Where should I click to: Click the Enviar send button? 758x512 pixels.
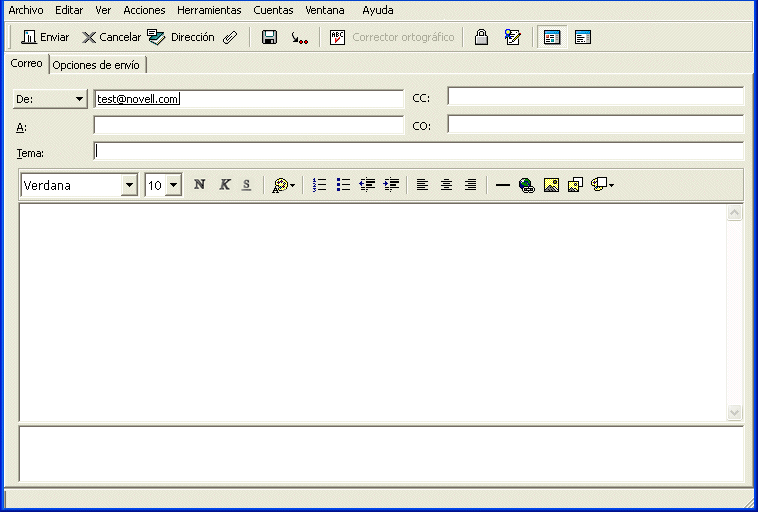click(x=45, y=37)
